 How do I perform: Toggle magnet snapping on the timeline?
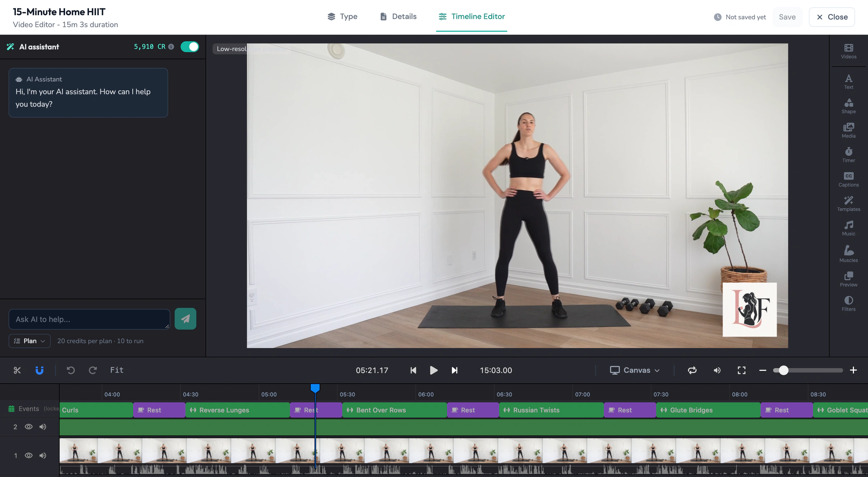click(x=39, y=370)
